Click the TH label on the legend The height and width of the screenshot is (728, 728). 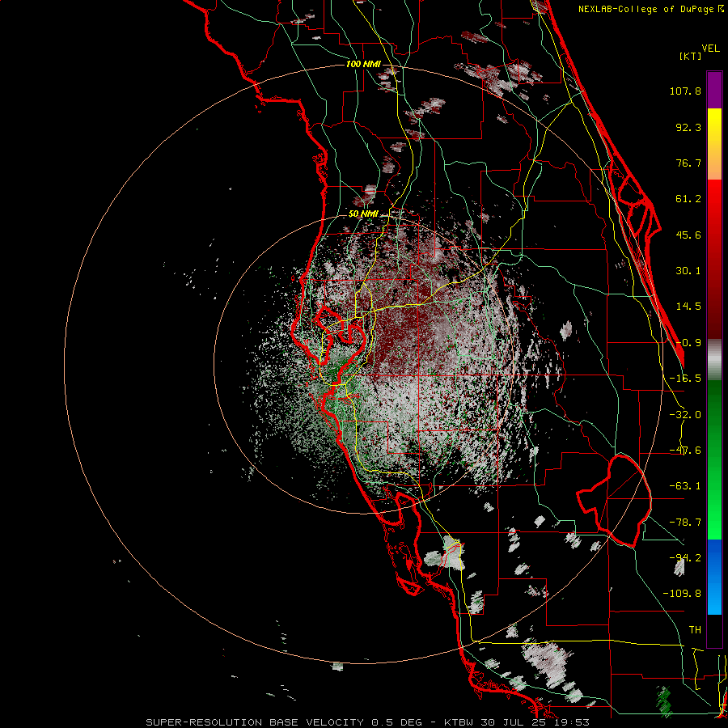pyautogui.click(x=695, y=630)
